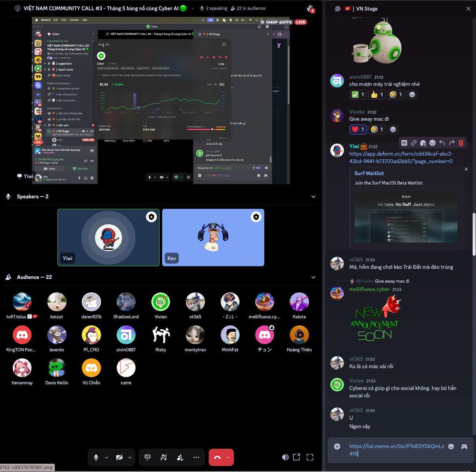The width and height of the screenshot is (476, 472).
Task: Click the LIVE badge on the stream
Action: pos(301,22)
